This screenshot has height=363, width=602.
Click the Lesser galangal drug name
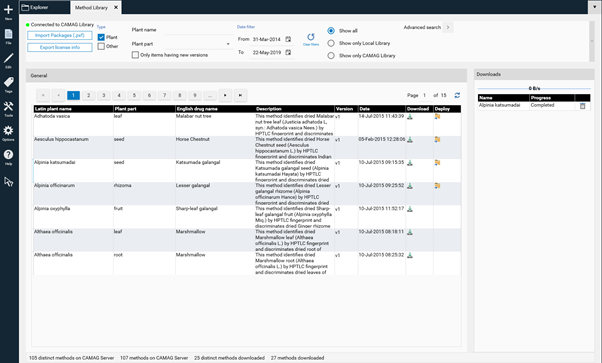[x=192, y=186]
